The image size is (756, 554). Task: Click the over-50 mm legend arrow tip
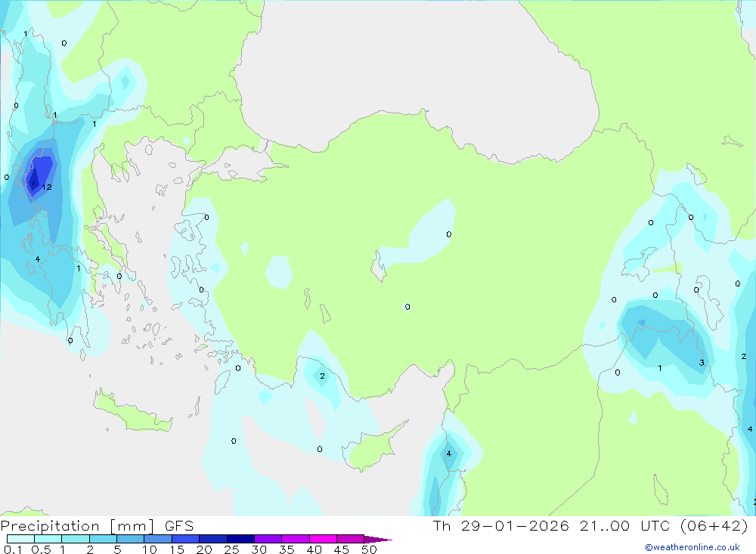point(378,540)
